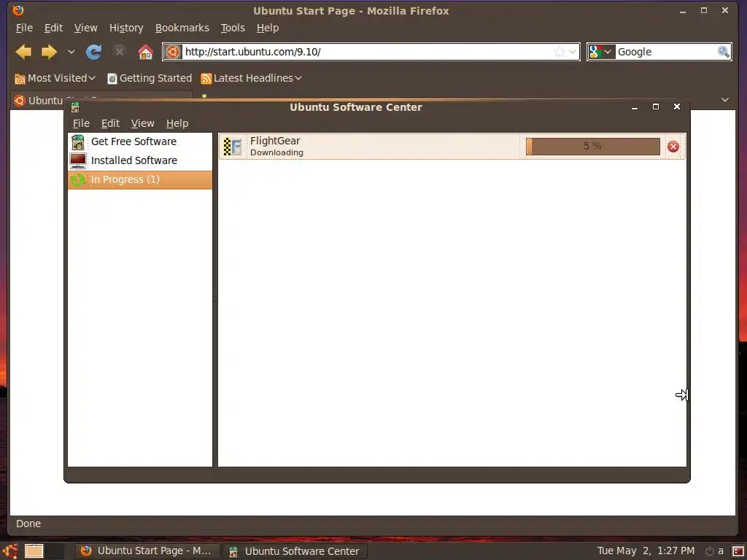Click the show desktop panel icon
The image size is (747, 560).
(34, 551)
